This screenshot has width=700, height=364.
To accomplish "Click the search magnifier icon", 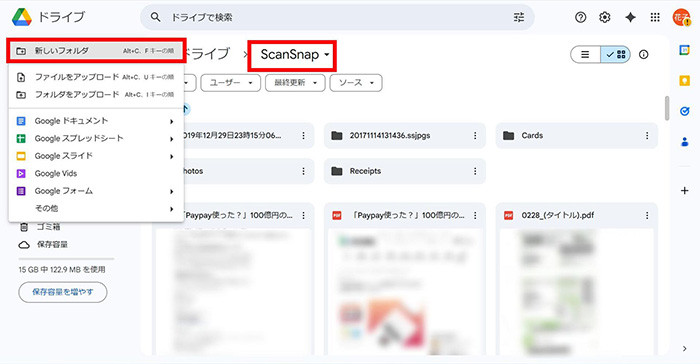I will click(x=155, y=17).
